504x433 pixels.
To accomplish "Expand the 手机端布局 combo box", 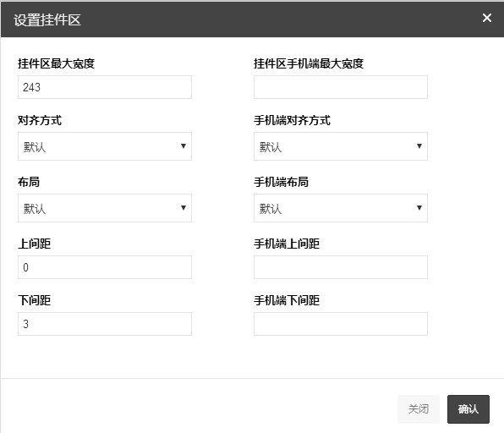I will (x=341, y=208).
